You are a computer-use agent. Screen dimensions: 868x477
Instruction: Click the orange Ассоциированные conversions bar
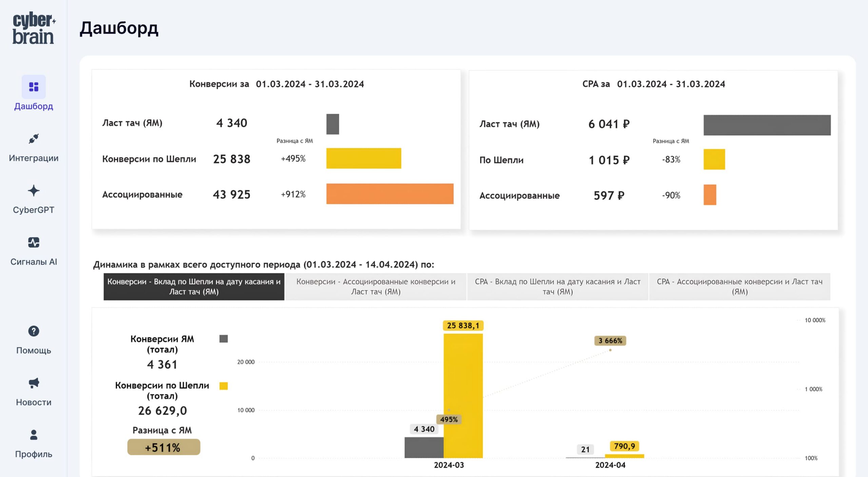tap(390, 194)
